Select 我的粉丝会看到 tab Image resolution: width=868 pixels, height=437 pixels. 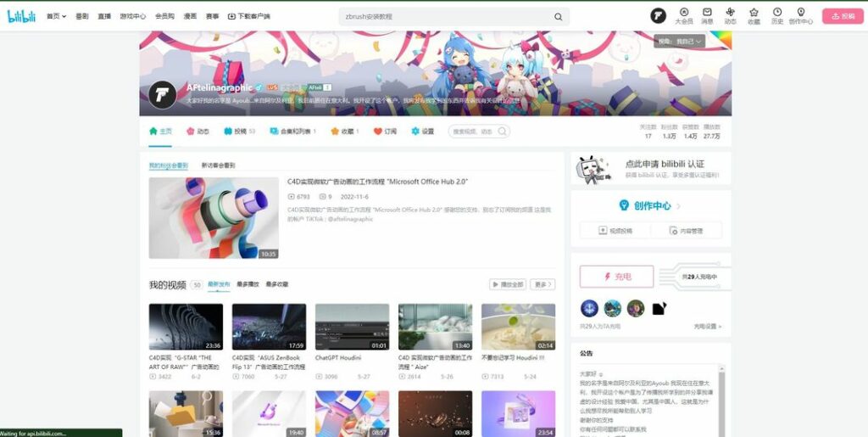(169, 165)
